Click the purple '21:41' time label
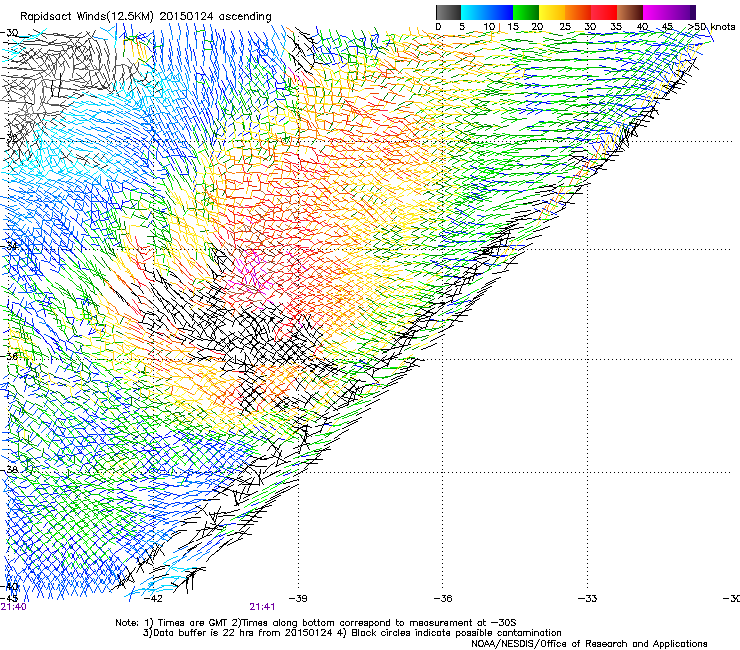The width and height of the screenshot is (740, 650). (262, 607)
